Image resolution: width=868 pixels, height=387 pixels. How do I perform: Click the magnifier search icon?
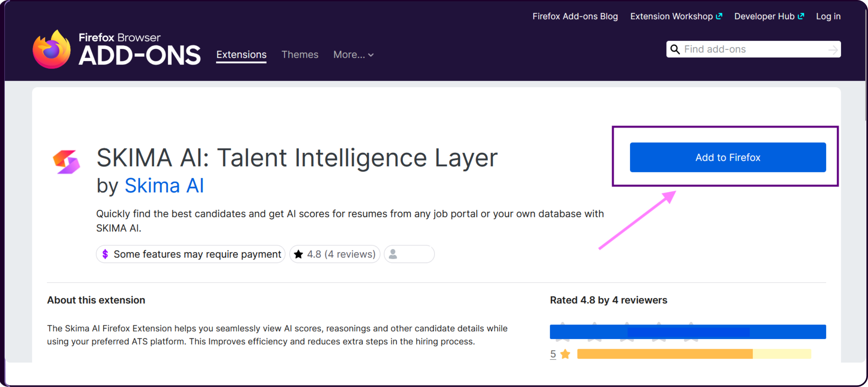pos(675,49)
